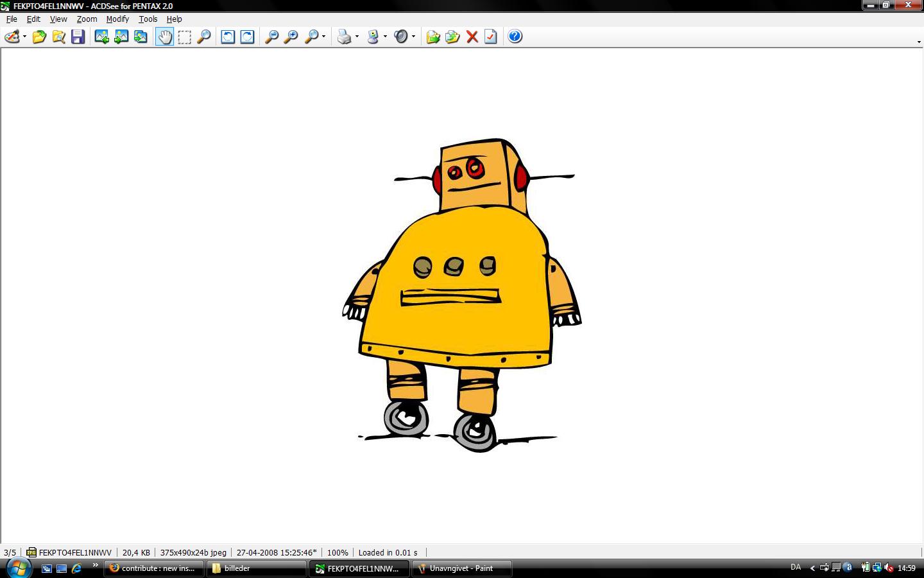924x578 pixels.
Task: Toggle the Hand scroll tool
Action: point(165,37)
